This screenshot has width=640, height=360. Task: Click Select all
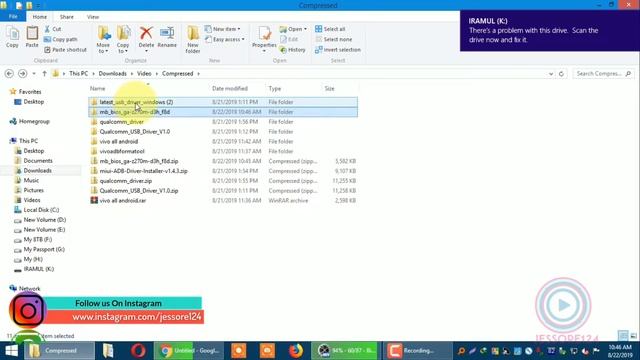pyautogui.click(x=330, y=29)
